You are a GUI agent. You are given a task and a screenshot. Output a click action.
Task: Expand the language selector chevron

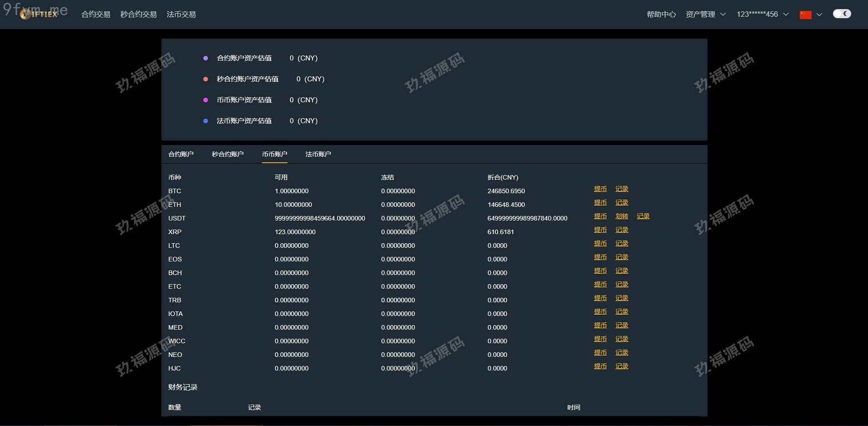(819, 15)
